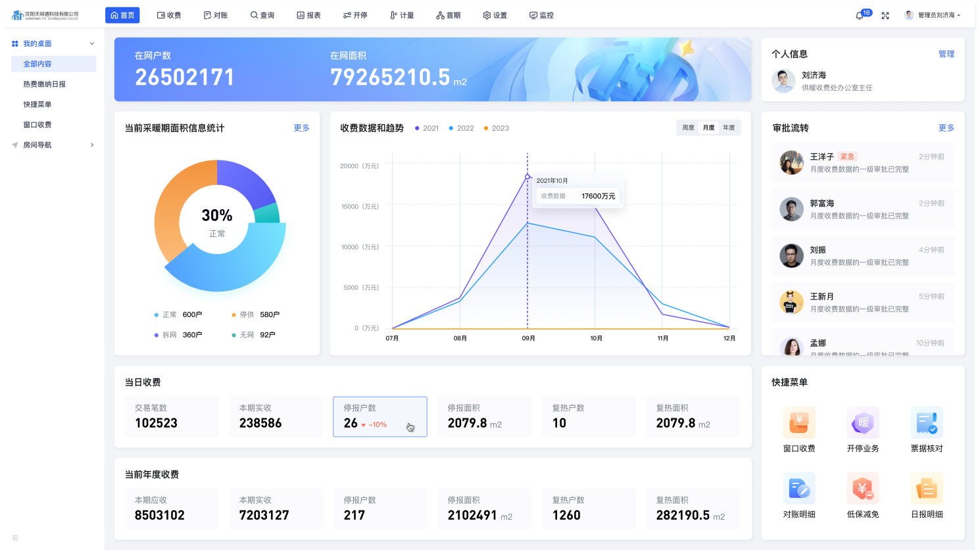Toggle the 2021 chart legend series
The image size is (980, 550).
[x=426, y=128]
